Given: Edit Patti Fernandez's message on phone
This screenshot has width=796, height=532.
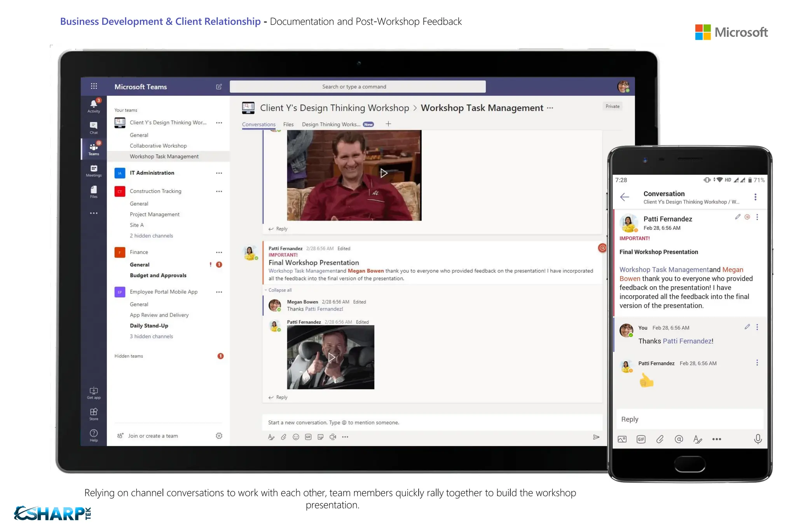Looking at the screenshot, I should pyautogui.click(x=738, y=217).
